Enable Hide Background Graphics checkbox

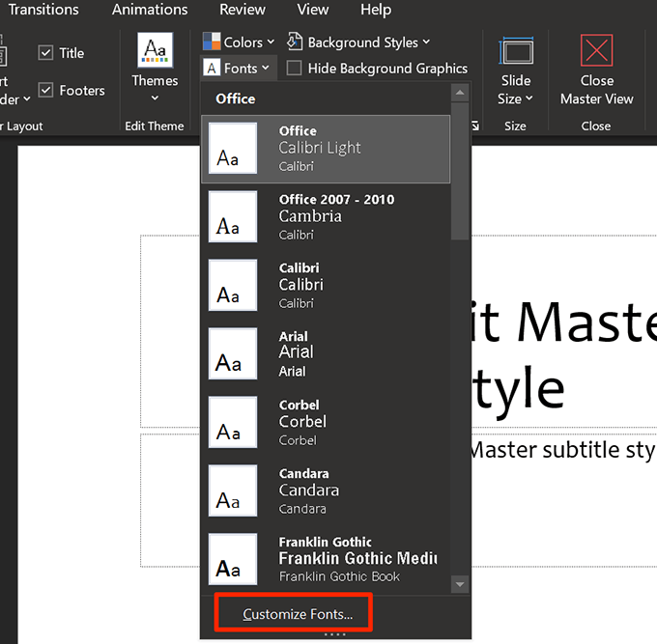[294, 69]
